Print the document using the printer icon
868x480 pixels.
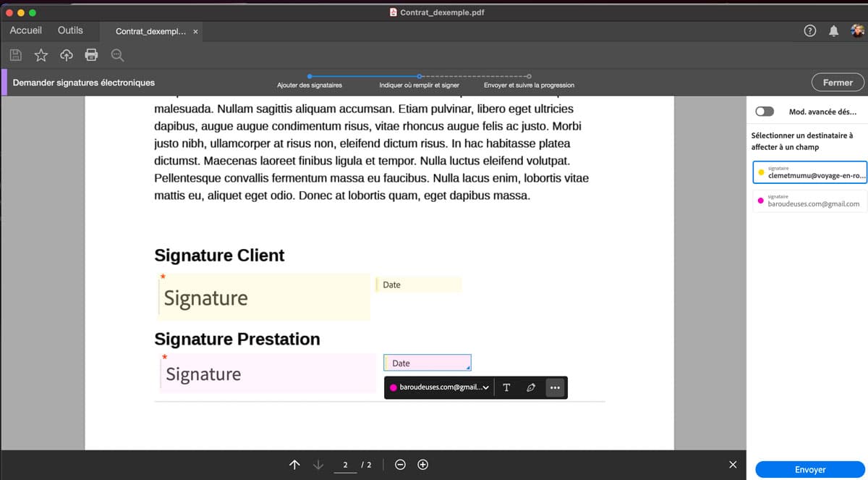click(x=92, y=55)
